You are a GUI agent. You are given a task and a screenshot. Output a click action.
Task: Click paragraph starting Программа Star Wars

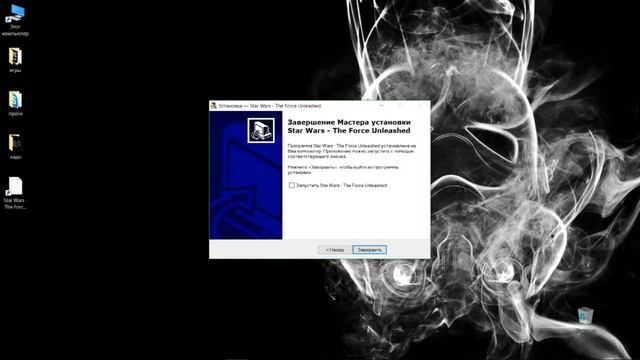tap(351, 151)
